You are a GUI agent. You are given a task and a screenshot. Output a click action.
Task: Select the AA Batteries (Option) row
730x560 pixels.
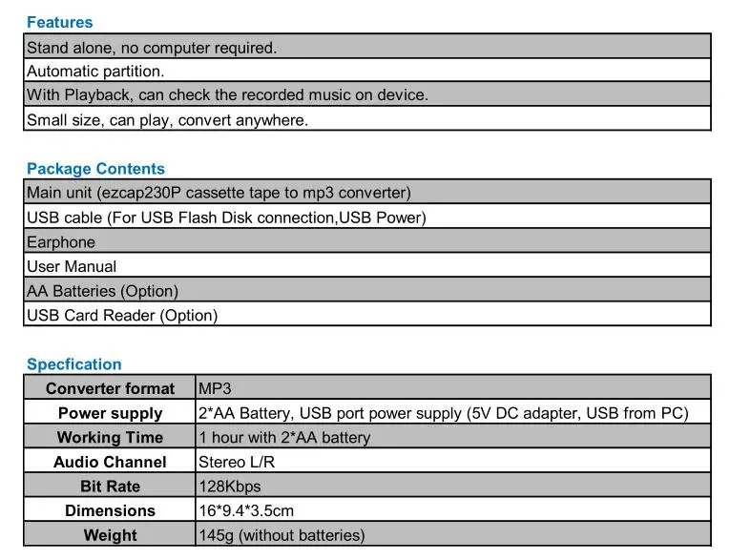click(x=366, y=290)
